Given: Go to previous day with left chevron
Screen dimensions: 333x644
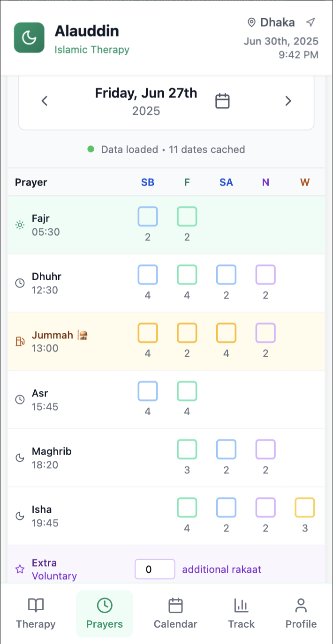Looking at the screenshot, I should pos(45,101).
